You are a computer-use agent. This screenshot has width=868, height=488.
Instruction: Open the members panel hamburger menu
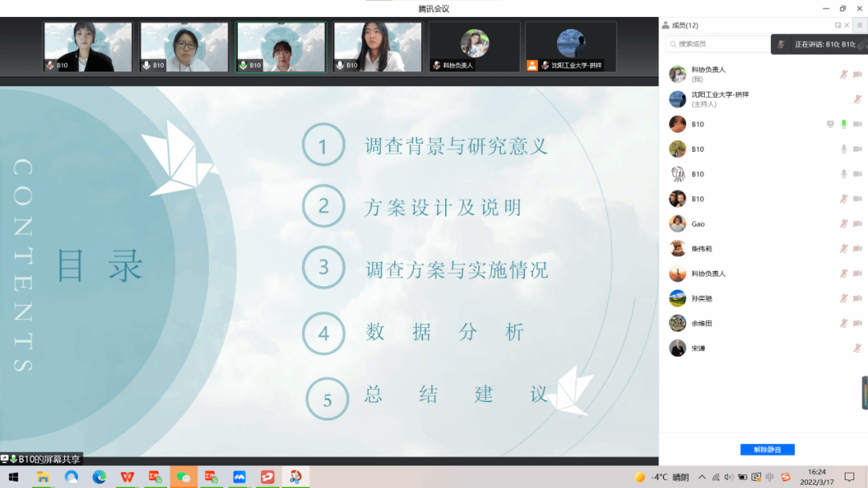(x=860, y=26)
